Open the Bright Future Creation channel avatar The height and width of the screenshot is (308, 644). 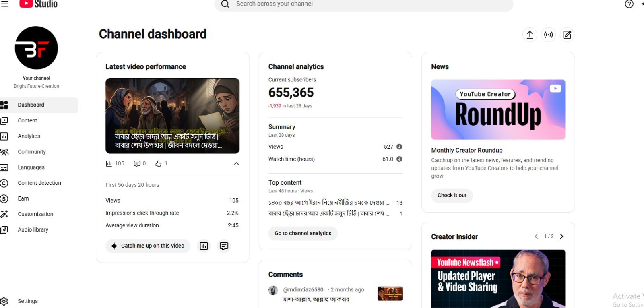pyautogui.click(x=36, y=48)
